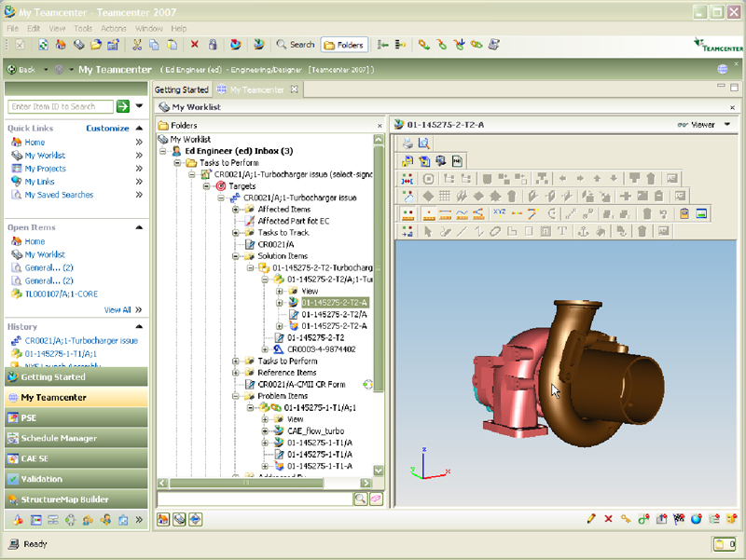
Task: Expand the Tasks to Track folder
Action: tap(236, 233)
